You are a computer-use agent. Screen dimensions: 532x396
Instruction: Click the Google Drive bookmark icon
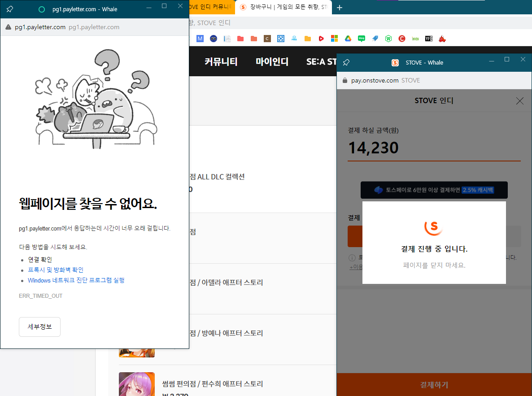pos(348,39)
